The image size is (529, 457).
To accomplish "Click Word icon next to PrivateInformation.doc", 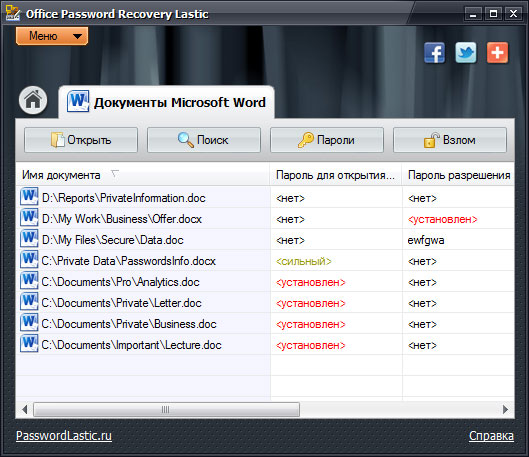I will 29,197.
